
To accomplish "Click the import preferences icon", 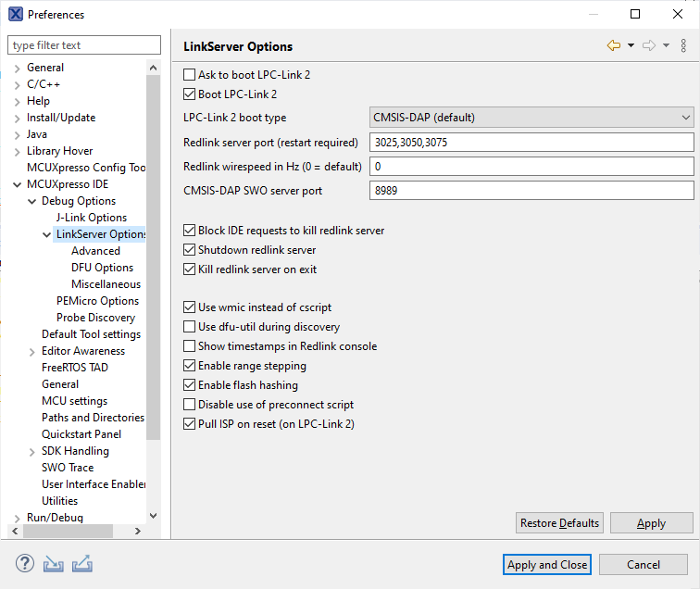I will 54,563.
